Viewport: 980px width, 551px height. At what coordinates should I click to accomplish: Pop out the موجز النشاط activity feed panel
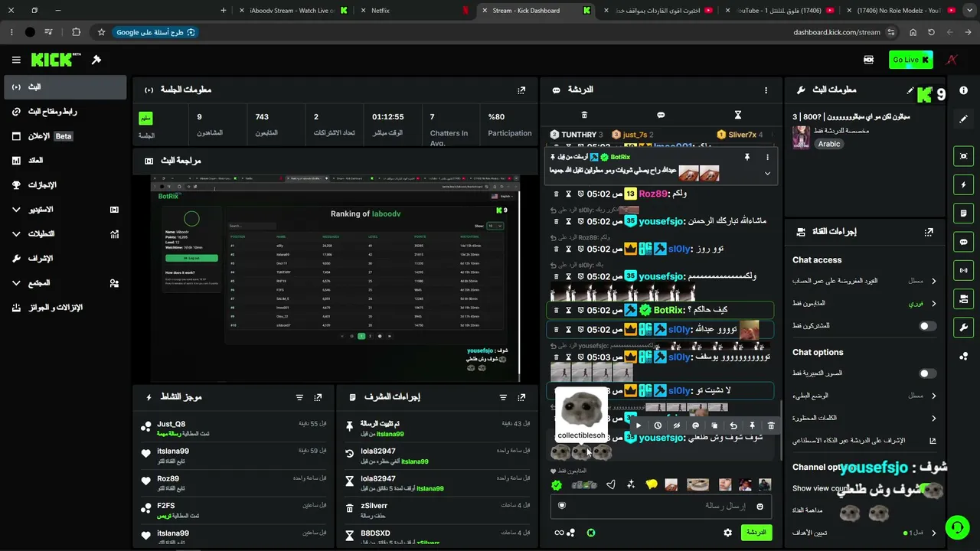[x=318, y=397]
